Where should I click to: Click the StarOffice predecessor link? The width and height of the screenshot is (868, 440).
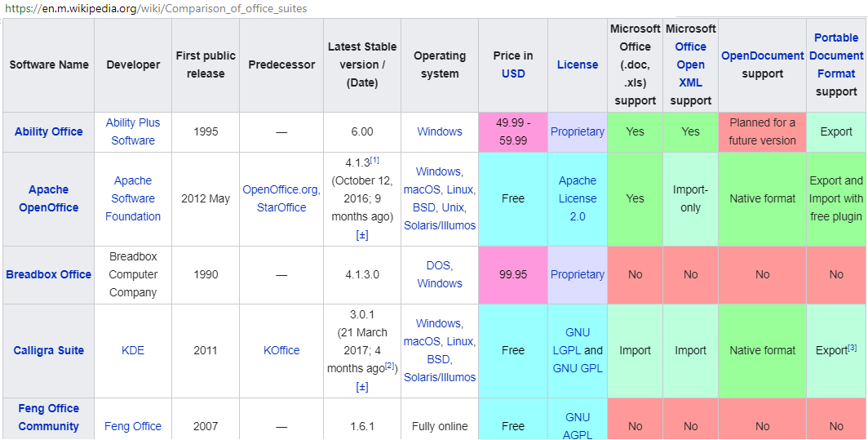click(281, 207)
